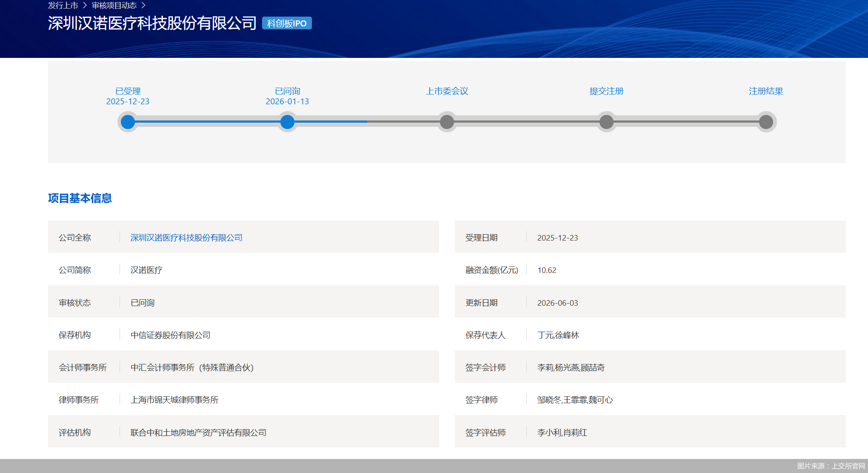Click the 中汇会计师事务所 accounting firm value
Screen dimensions: 868x473
[192, 367]
